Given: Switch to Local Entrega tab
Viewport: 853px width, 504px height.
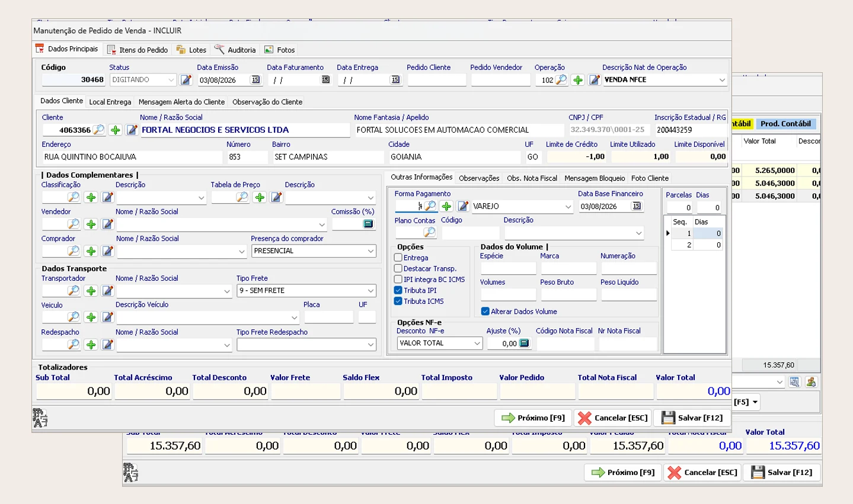Looking at the screenshot, I should coord(110,102).
